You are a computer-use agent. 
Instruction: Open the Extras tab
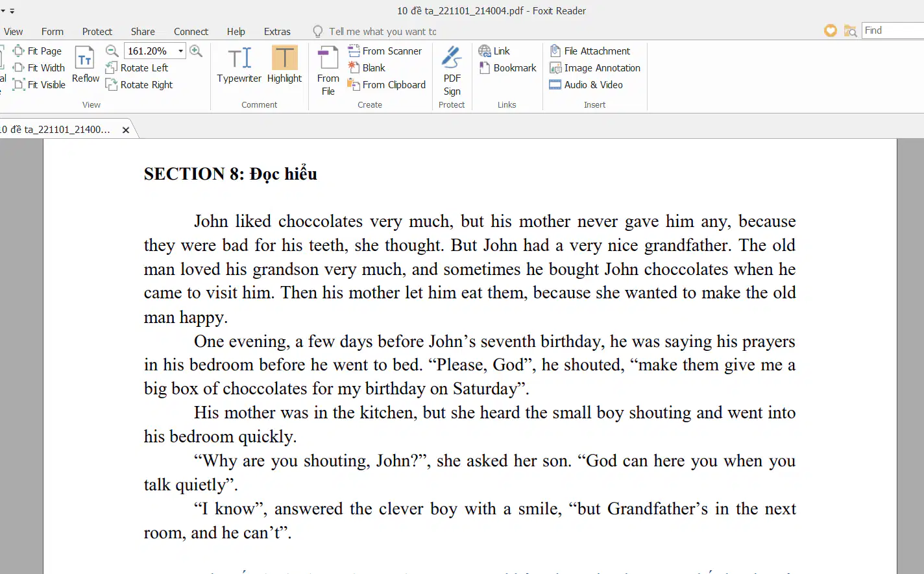pyautogui.click(x=277, y=31)
